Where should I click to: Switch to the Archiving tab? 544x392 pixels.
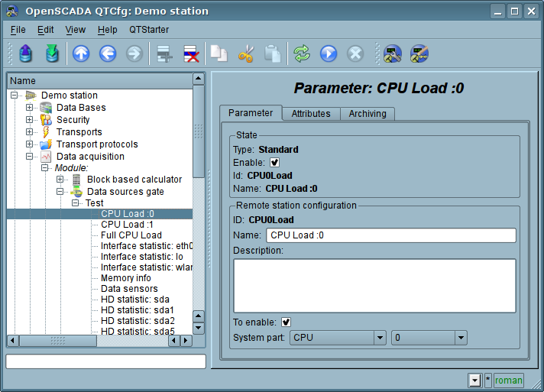368,114
